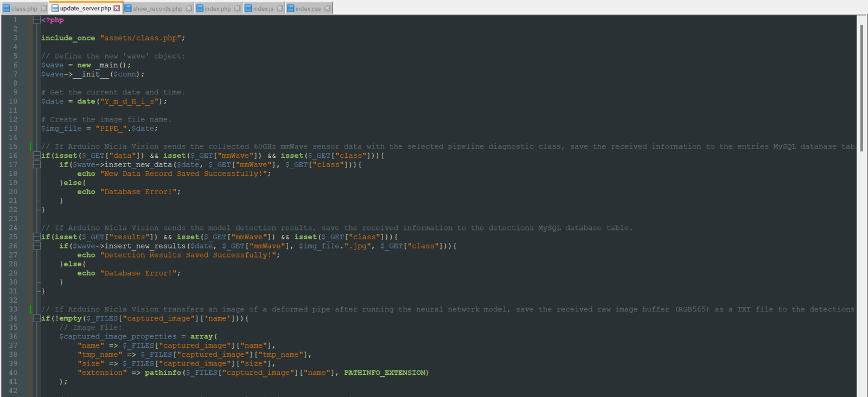Click "Database Error!" string on line 29
Screen dimensions: 868x397
[138, 273]
